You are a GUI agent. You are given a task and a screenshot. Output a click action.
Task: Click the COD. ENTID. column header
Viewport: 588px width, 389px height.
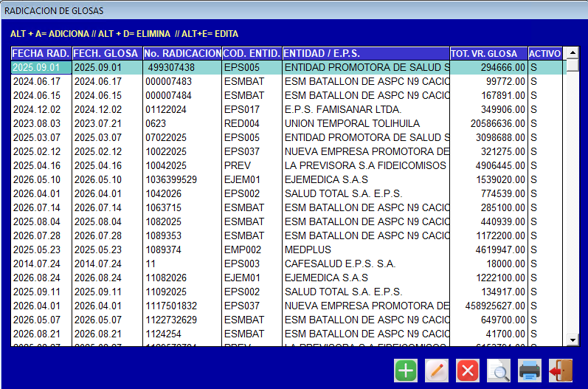pyautogui.click(x=252, y=54)
